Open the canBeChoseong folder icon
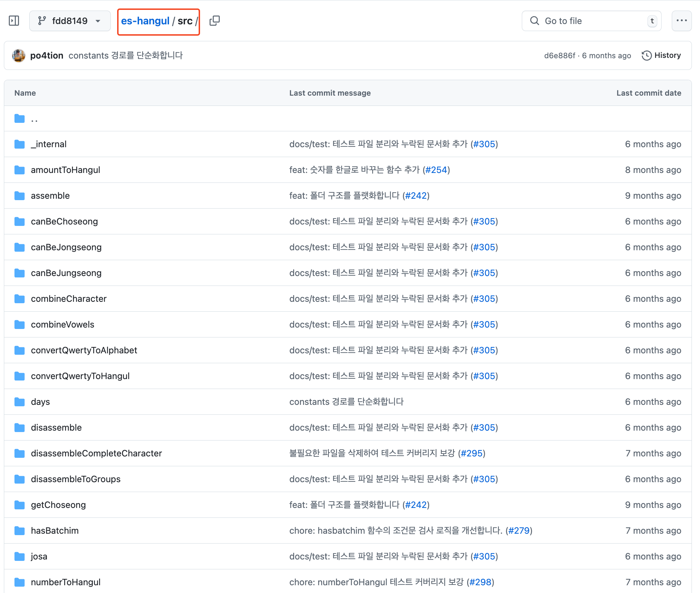Viewport: 700px width, 593px height. click(20, 221)
